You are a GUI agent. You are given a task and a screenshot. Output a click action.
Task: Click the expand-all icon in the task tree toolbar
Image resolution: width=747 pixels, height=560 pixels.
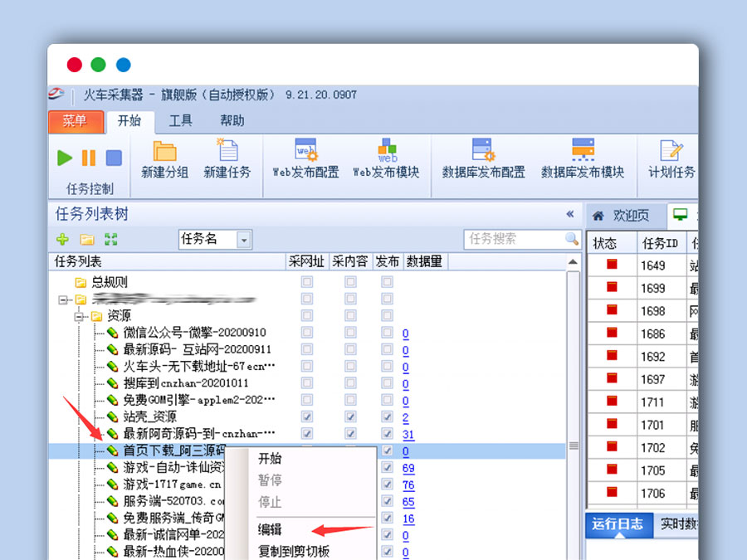(110, 240)
